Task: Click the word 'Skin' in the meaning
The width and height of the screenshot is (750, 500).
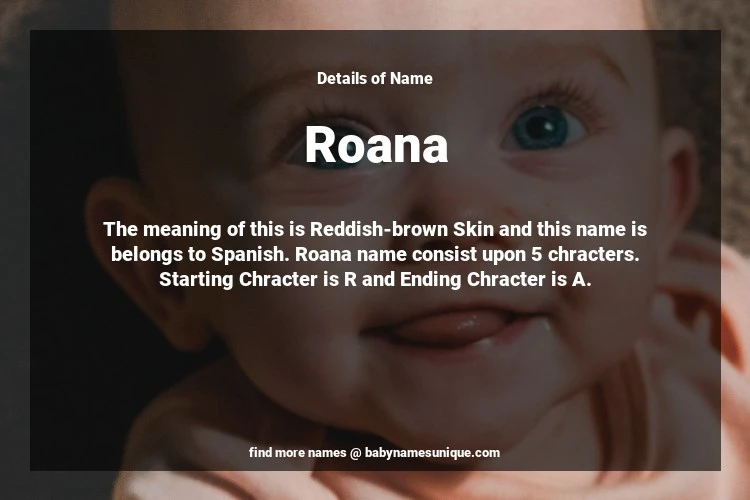Action: (x=473, y=229)
